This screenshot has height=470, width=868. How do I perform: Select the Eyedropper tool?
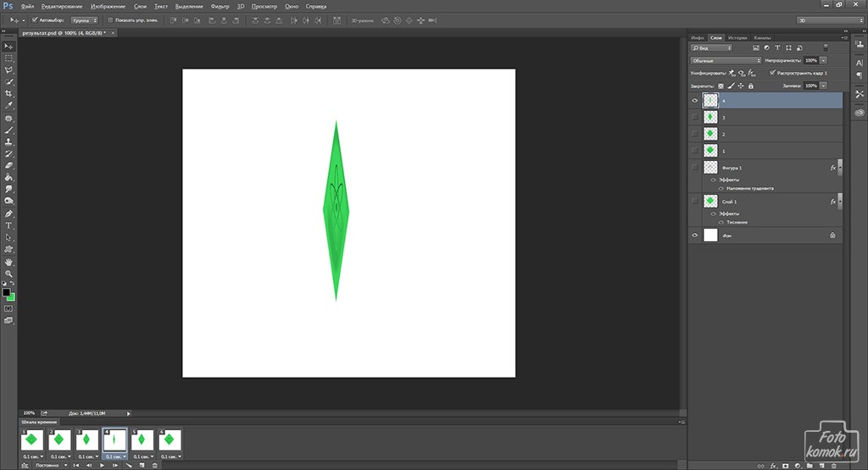coord(8,105)
